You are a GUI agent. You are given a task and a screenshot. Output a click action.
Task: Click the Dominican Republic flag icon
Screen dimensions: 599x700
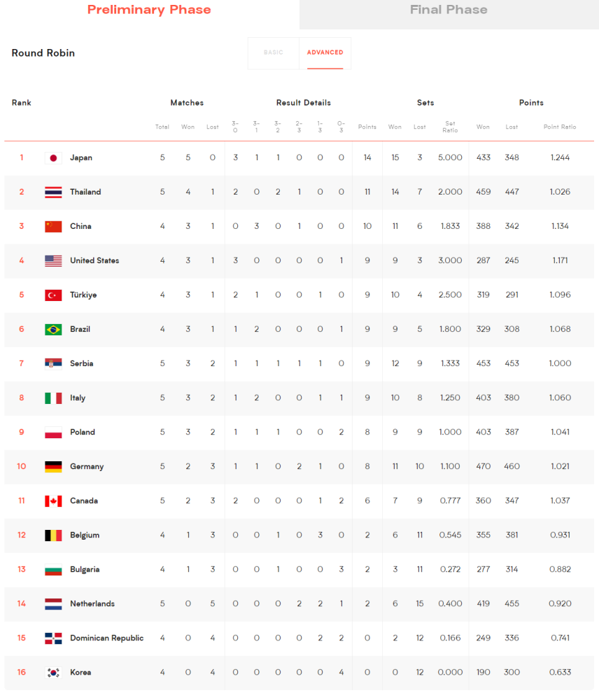[53, 638]
